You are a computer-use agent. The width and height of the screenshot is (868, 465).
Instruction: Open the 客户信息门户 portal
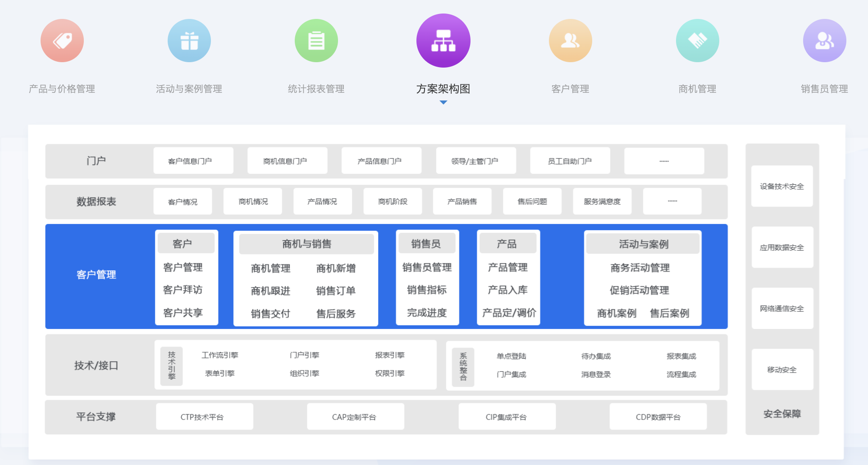(193, 160)
